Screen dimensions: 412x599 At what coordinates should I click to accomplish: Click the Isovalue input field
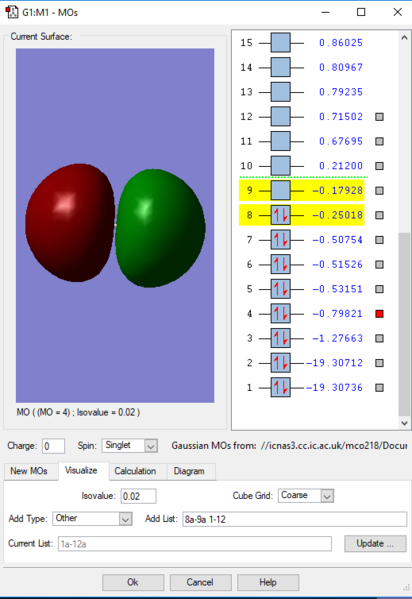tap(138, 496)
